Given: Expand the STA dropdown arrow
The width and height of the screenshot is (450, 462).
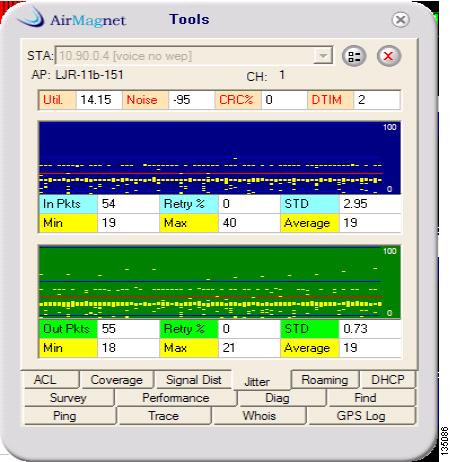Looking at the screenshot, I should [x=323, y=56].
